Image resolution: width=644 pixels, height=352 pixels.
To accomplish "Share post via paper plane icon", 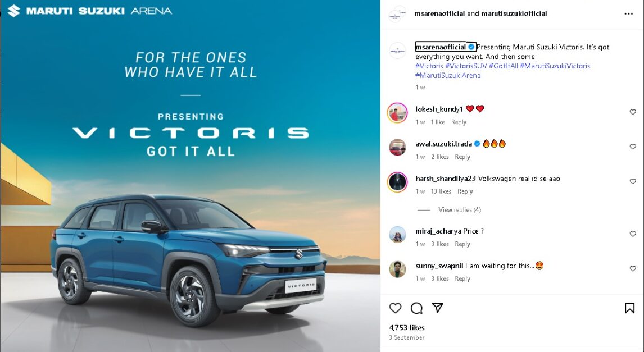I will coord(438,308).
